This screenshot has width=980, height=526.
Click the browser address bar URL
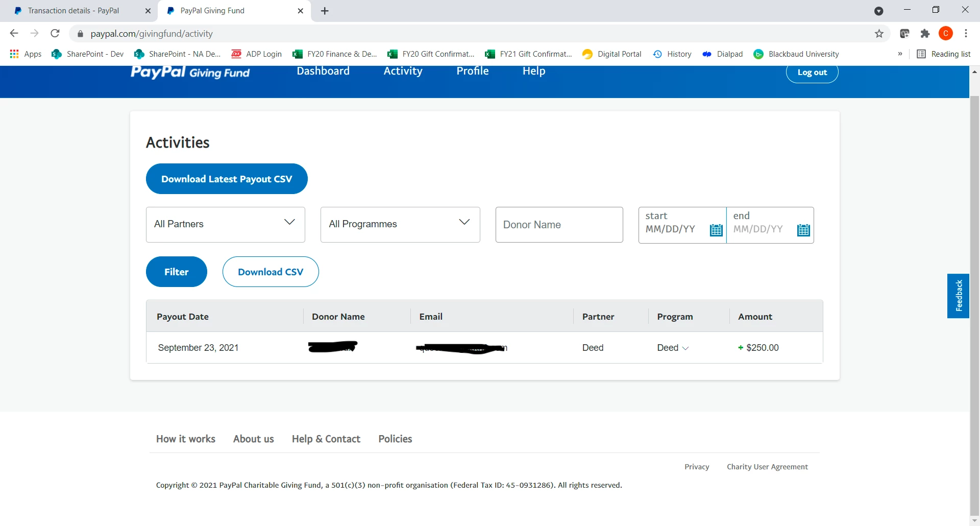[x=152, y=34]
